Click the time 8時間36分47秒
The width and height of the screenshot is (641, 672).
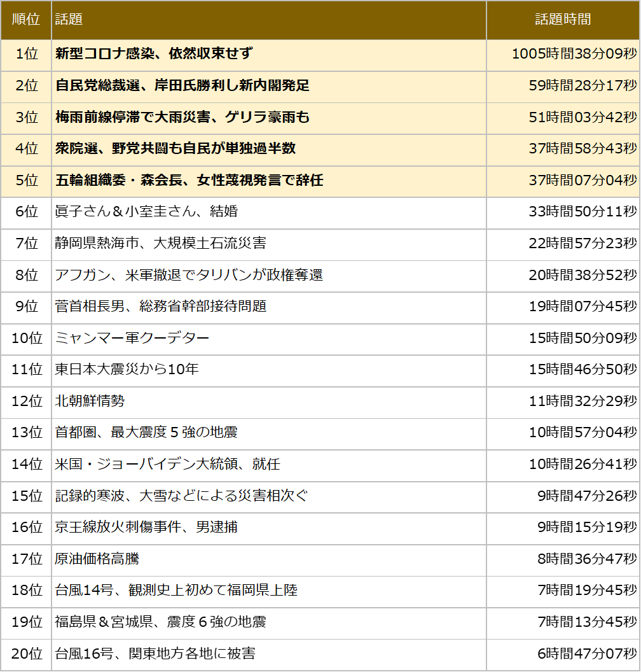point(587,559)
